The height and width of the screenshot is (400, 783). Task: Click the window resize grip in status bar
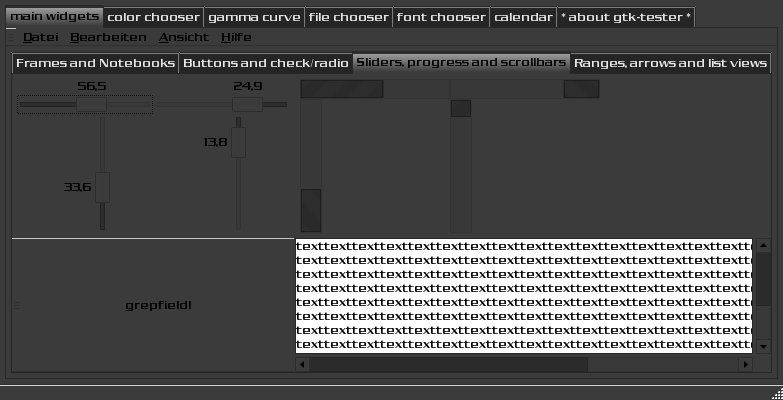(x=776, y=393)
